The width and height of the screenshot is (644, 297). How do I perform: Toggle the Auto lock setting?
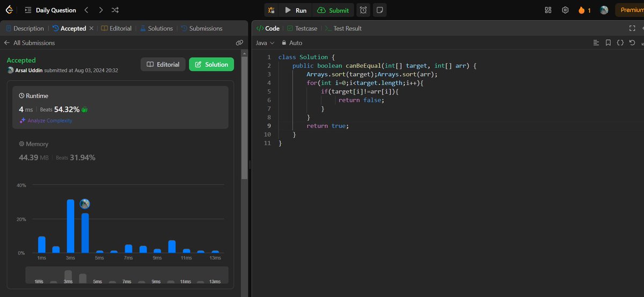tap(292, 43)
